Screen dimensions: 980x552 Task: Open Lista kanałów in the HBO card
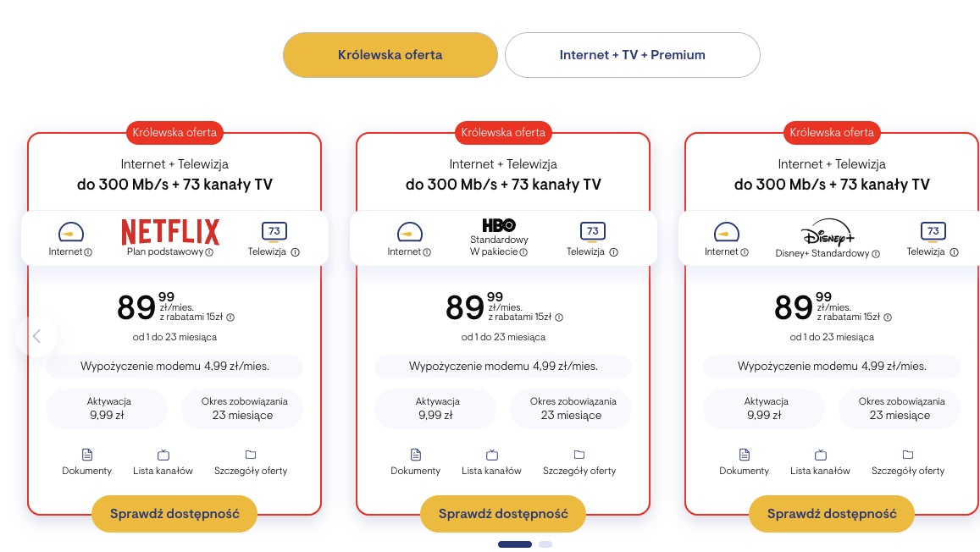point(491,461)
